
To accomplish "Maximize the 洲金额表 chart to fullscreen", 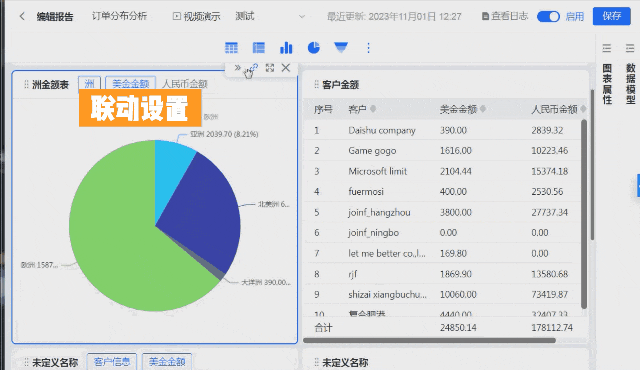I will pyautogui.click(x=270, y=68).
